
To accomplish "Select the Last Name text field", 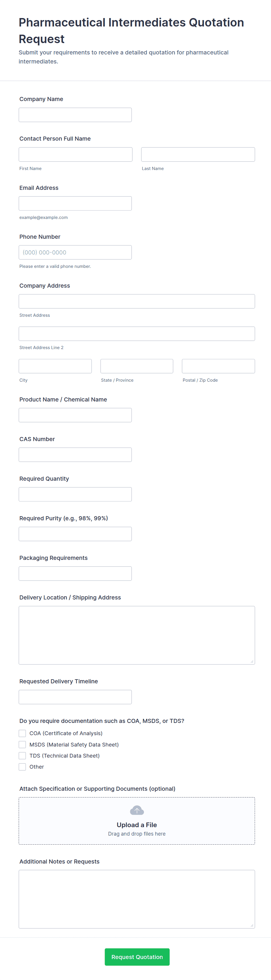I will coord(198,155).
